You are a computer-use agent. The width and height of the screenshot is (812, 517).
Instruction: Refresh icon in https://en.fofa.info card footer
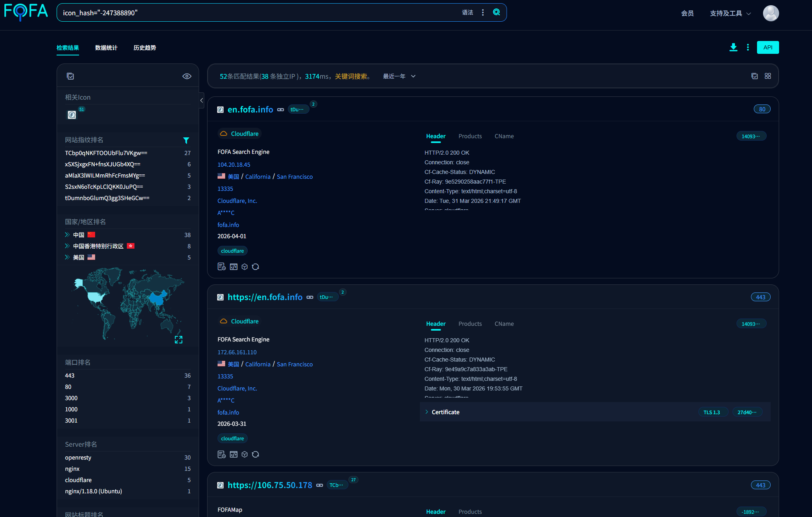[255, 454]
